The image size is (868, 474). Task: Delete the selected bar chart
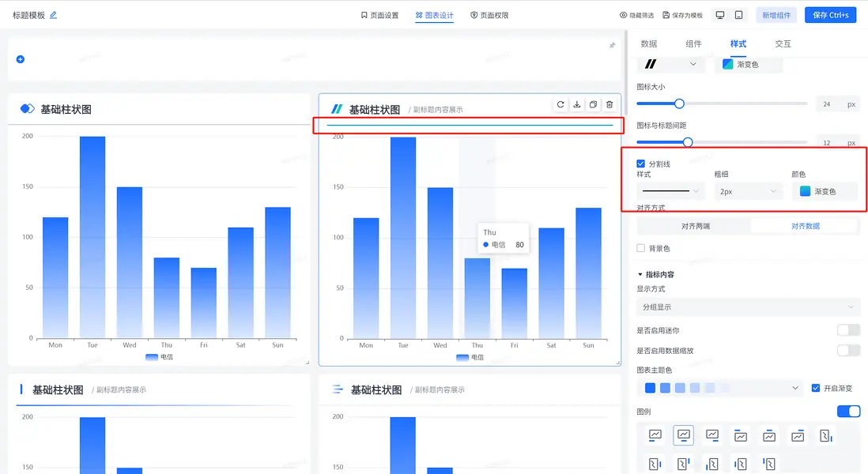point(609,104)
